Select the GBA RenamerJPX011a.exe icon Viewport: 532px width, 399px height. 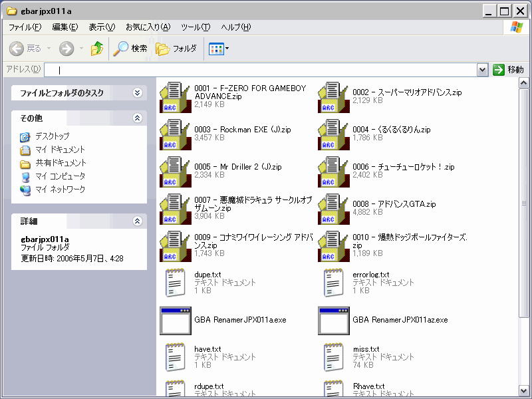point(176,320)
